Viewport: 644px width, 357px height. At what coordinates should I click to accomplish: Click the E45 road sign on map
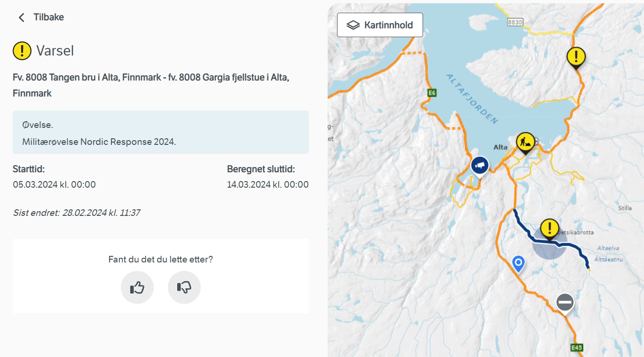click(577, 348)
